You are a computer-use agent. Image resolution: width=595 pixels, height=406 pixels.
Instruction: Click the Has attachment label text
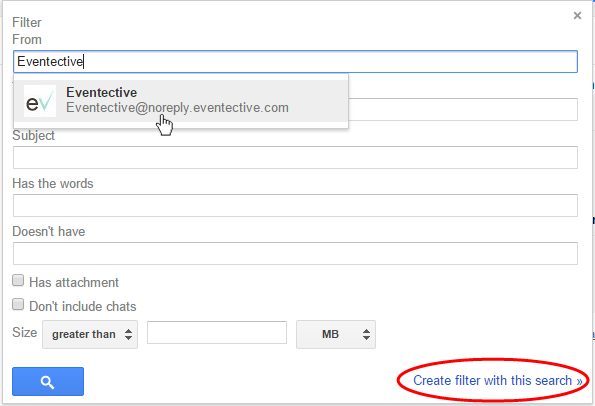74,283
